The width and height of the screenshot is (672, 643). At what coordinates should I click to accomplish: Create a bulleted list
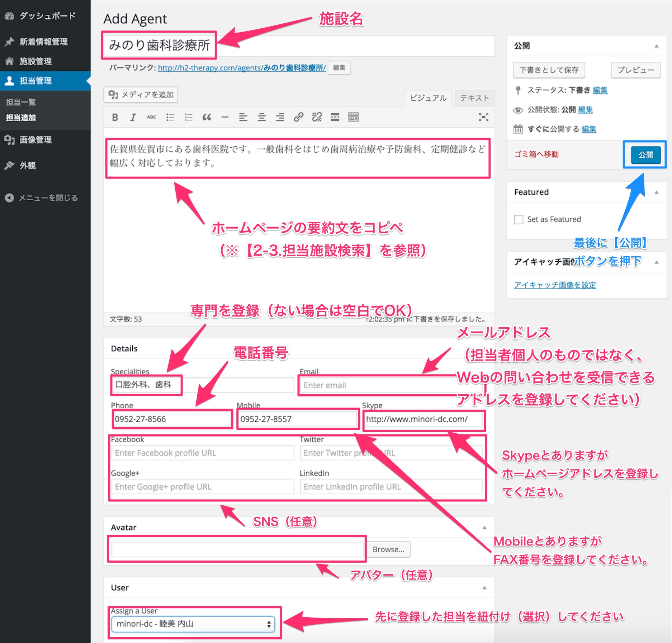[170, 117]
